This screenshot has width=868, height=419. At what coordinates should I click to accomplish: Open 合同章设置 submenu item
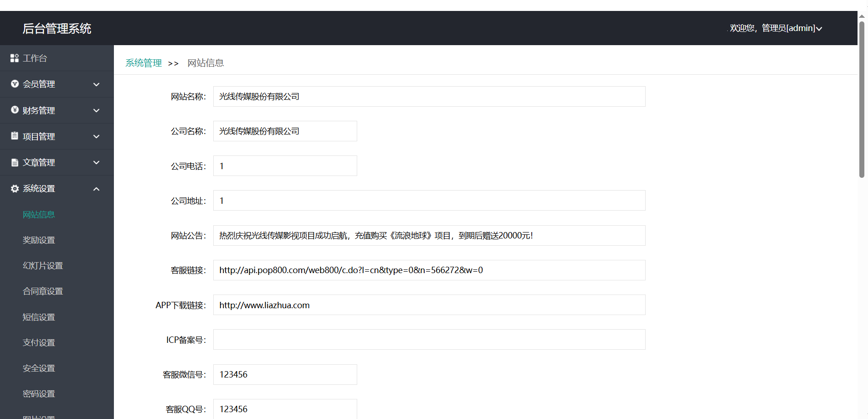coord(43,291)
